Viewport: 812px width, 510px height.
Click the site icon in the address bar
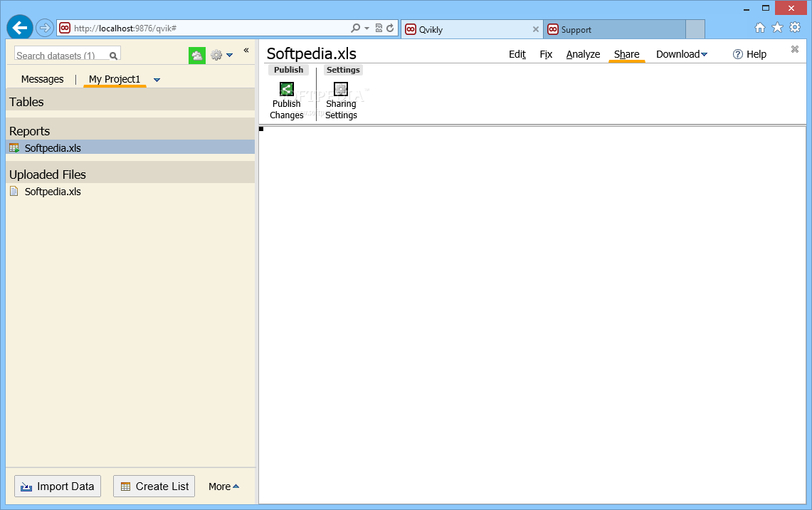(x=65, y=28)
